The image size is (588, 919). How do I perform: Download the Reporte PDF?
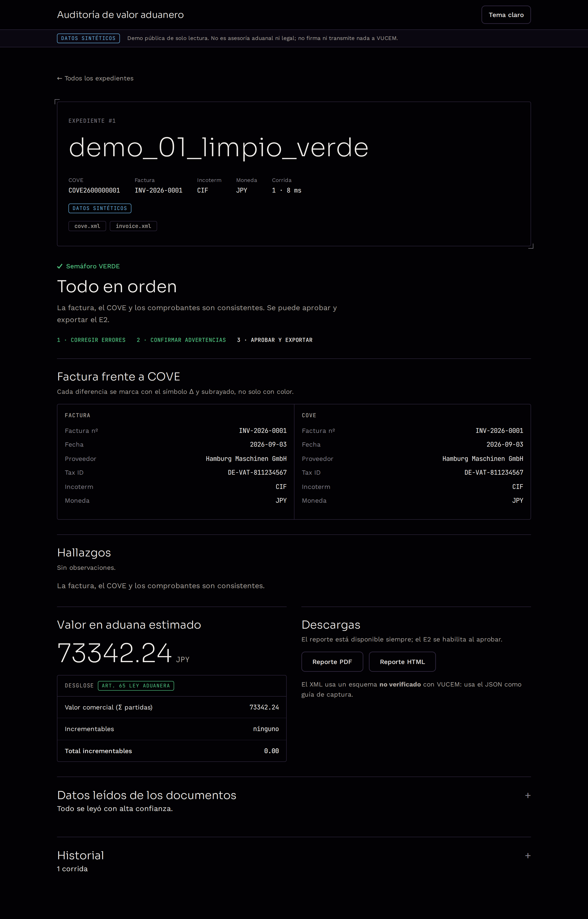[x=332, y=662]
